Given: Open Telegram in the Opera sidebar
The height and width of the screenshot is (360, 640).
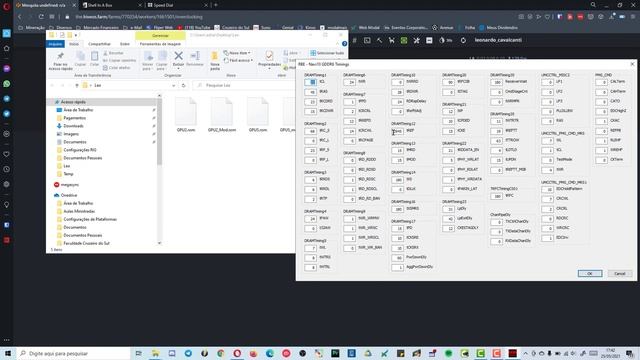Looking at the screenshot, I should pyautogui.click(x=7, y=99).
